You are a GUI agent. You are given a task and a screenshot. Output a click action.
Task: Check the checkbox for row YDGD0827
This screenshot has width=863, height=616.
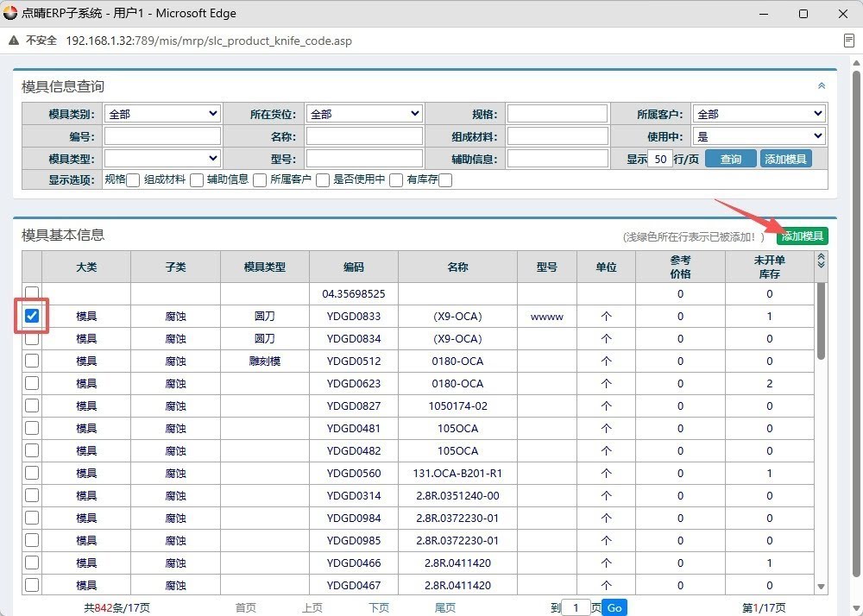pos(32,405)
